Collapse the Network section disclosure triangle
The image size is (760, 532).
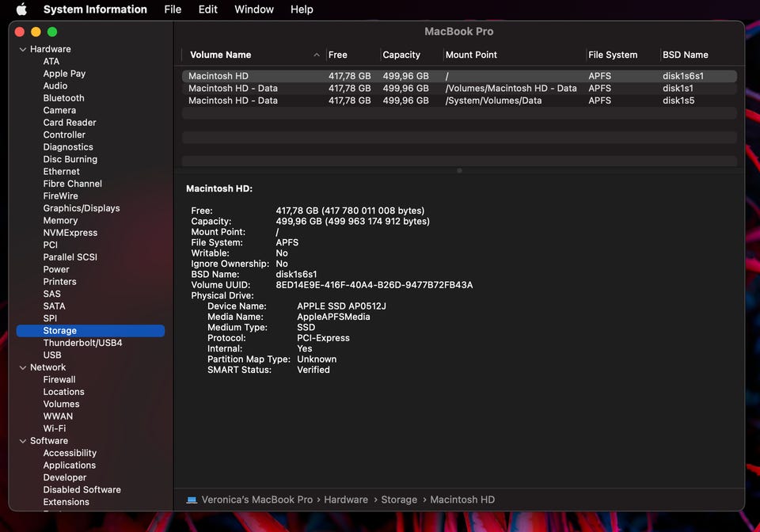22,367
